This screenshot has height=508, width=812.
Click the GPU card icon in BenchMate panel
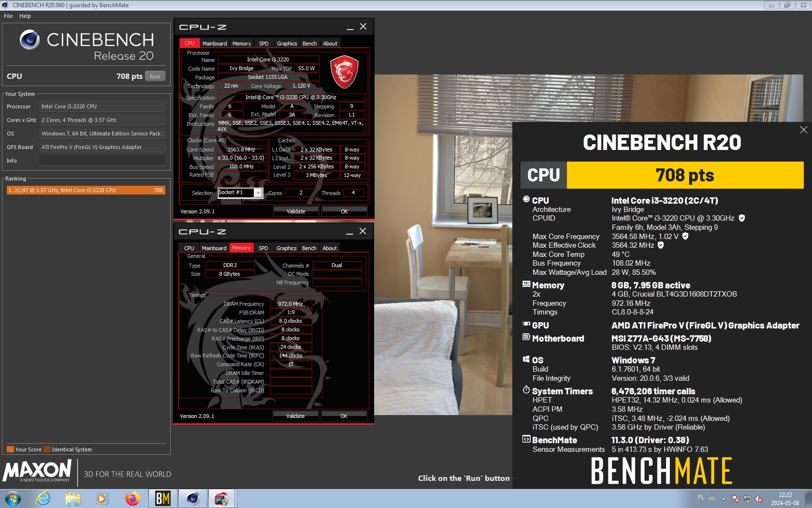526,325
